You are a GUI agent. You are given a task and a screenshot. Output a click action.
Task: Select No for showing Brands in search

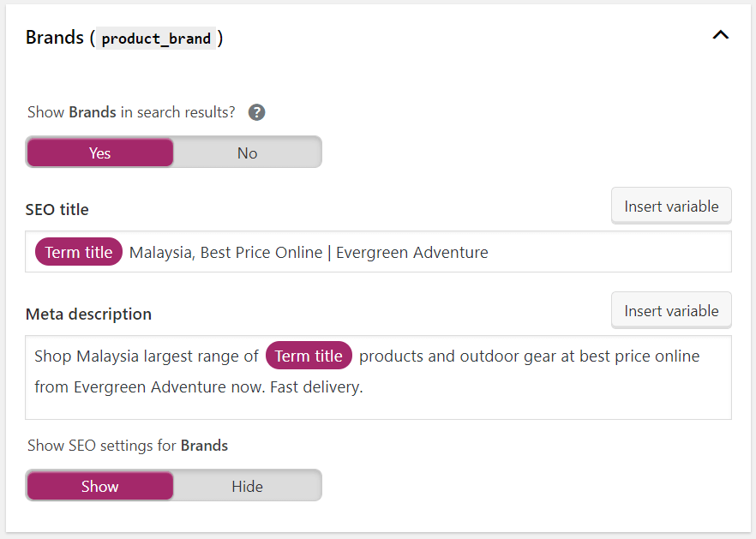[x=248, y=153]
